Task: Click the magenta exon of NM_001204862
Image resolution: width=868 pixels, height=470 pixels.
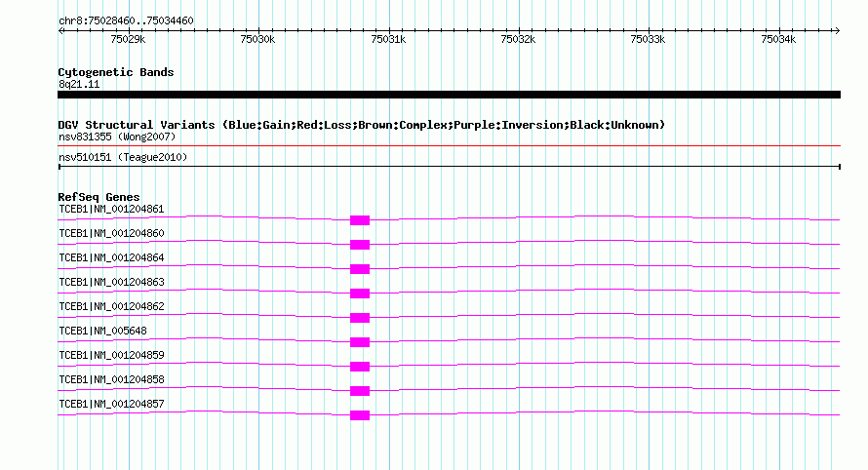Action: pyautogui.click(x=360, y=318)
